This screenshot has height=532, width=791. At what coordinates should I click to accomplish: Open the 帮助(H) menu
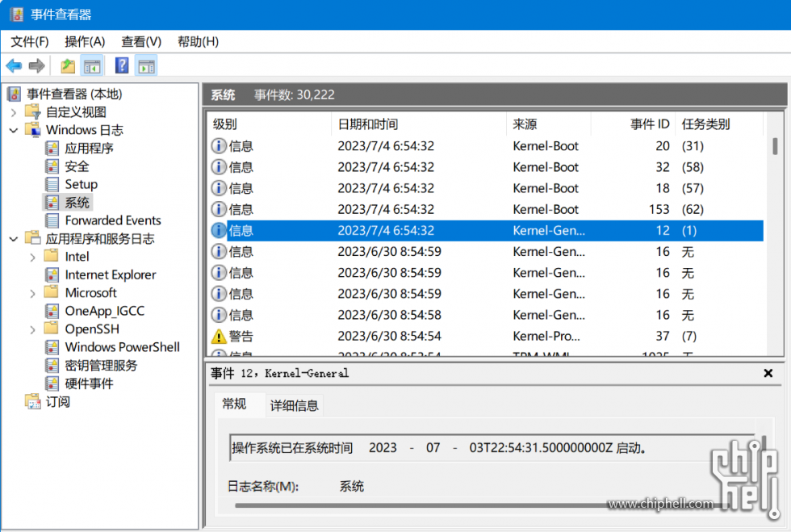[x=199, y=41]
